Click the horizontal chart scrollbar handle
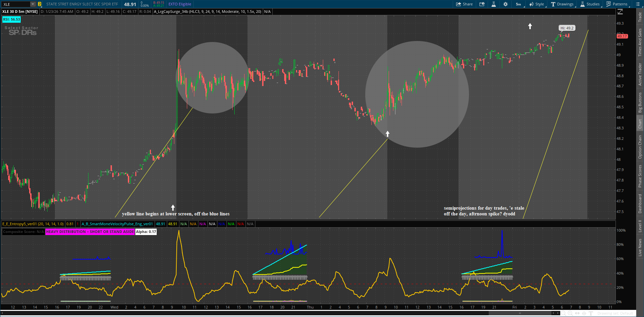The height and width of the screenshot is (317, 644). pos(520,313)
